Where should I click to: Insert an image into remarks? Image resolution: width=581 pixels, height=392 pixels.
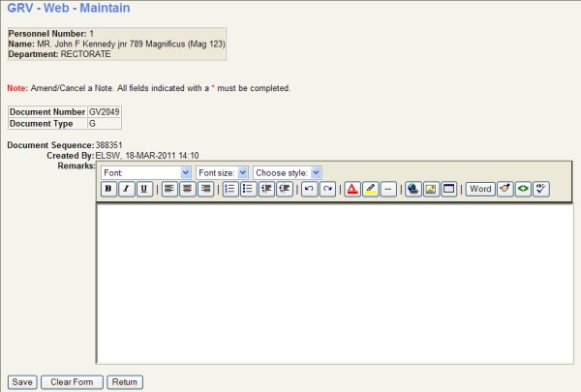(x=431, y=190)
